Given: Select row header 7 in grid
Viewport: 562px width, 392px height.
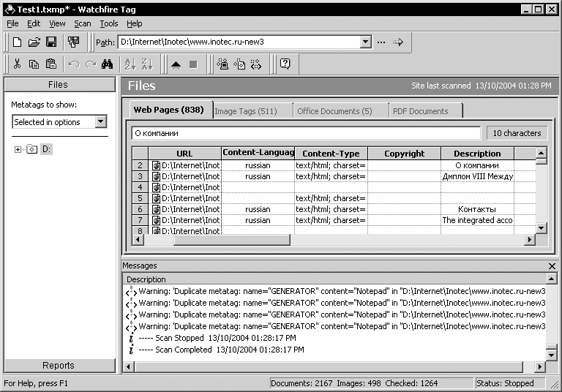Looking at the screenshot, I should 140,220.
